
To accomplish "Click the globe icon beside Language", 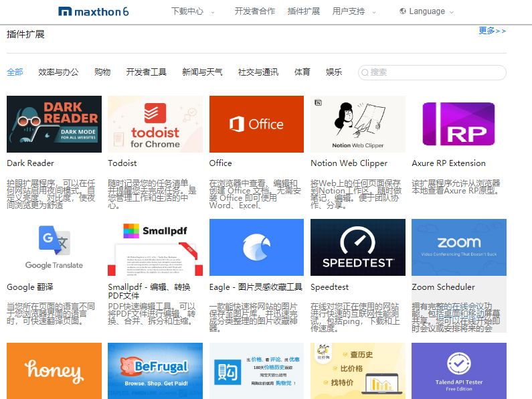I will click(403, 11).
